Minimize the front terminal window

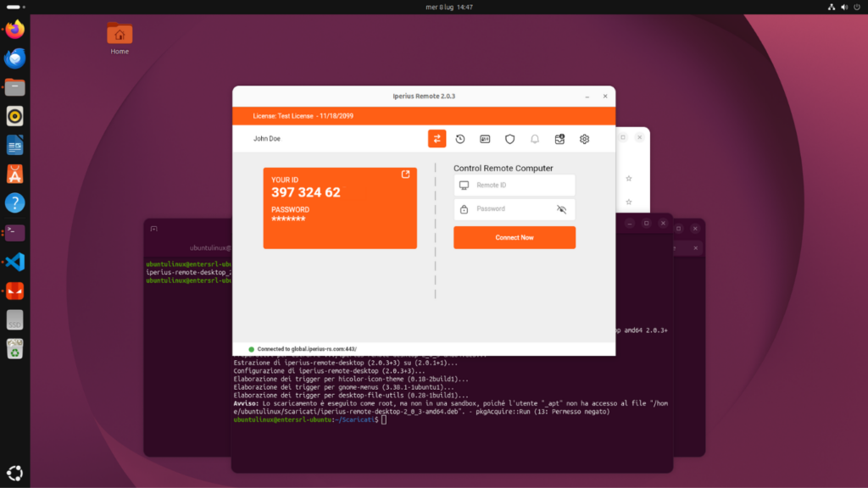click(630, 223)
